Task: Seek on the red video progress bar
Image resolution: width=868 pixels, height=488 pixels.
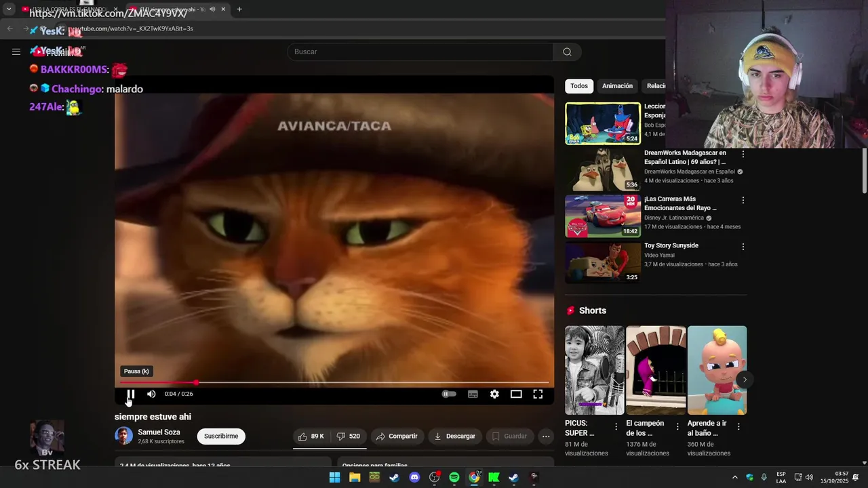Action: (x=334, y=383)
